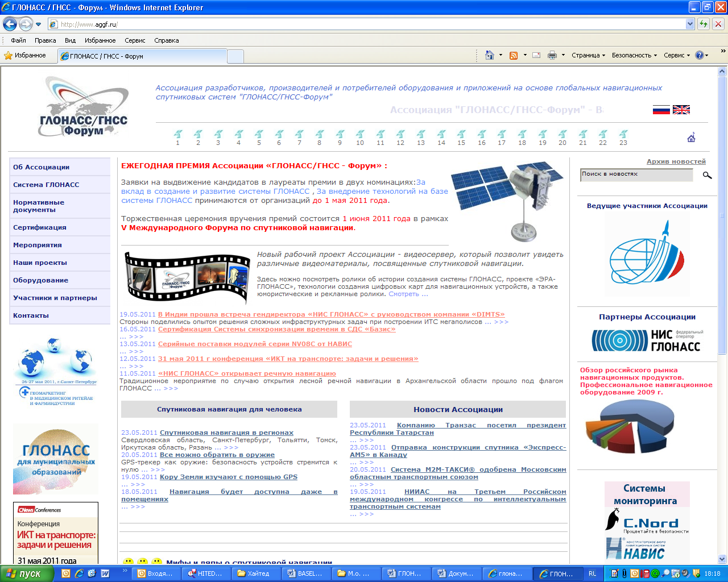Switch to Хайтед taskbar folder window

coord(258,573)
